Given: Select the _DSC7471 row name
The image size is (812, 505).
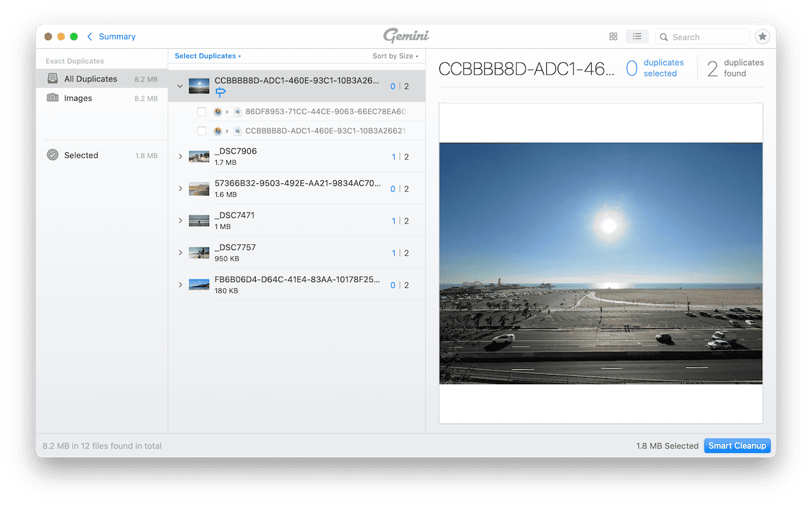Looking at the screenshot, I should click(x=234, y=215).
